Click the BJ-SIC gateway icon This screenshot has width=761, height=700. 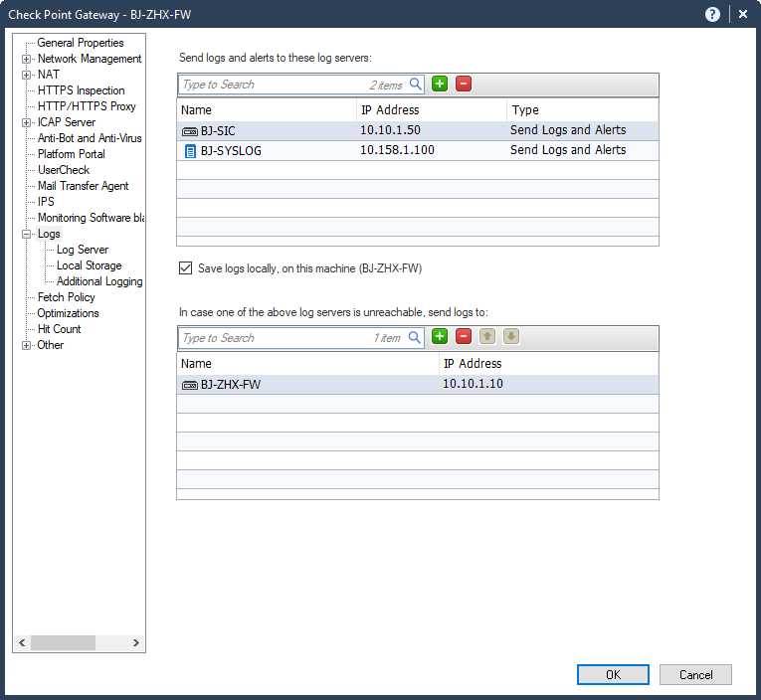[x=189, y=131]
